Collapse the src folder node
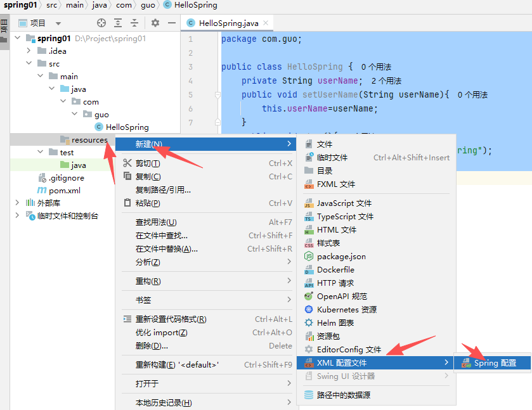 pyautogui.click(x=29, y=63)
